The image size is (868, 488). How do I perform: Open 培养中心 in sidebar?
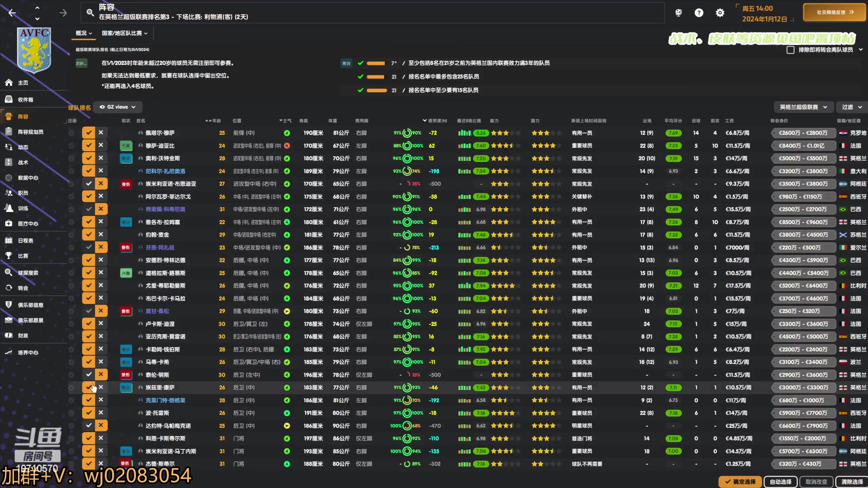(28, 352)
